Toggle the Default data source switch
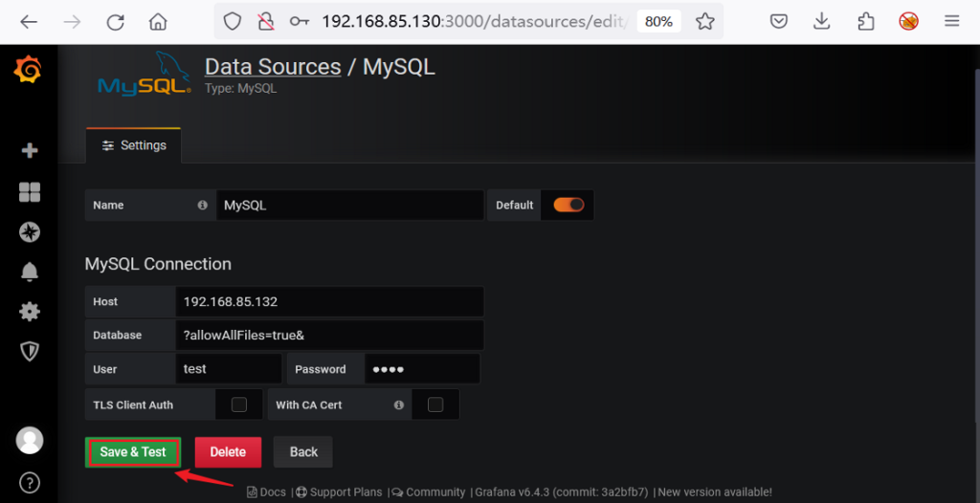 click(x=568, y=205)
